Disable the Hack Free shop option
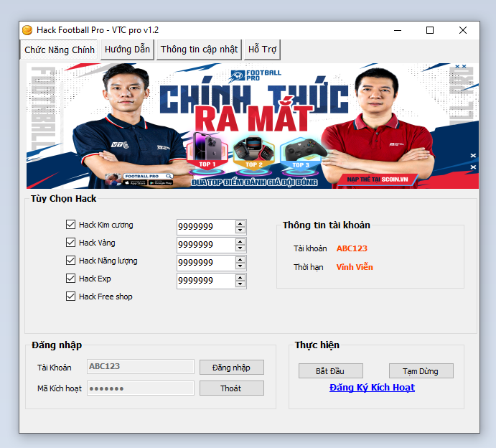The image size is (496, 448). point(70,297)
